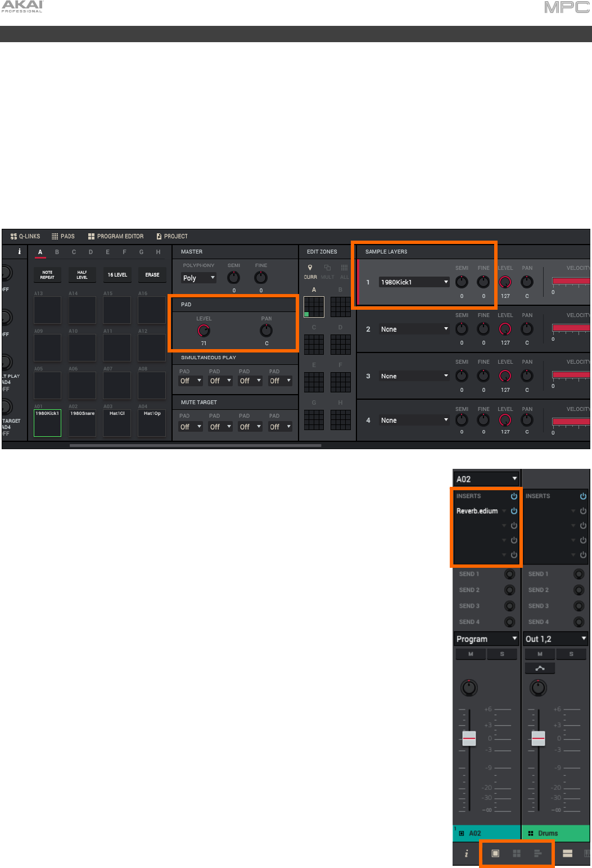This screenshot has width=592, height=868.
Task: Show four-square grid view icon in mixer footer
Action: (x=517, y=853)
